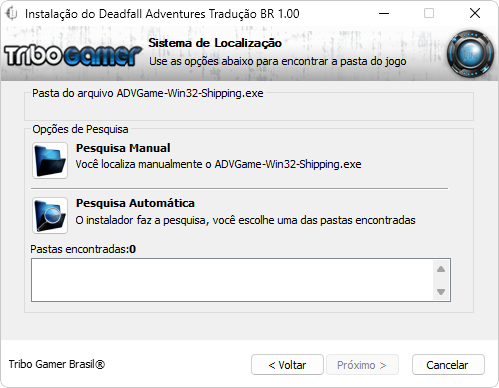Image resolution: width=499 pixels, height=388 pixels.
Task: Click the round blue orb emblem
Action: 470,54
